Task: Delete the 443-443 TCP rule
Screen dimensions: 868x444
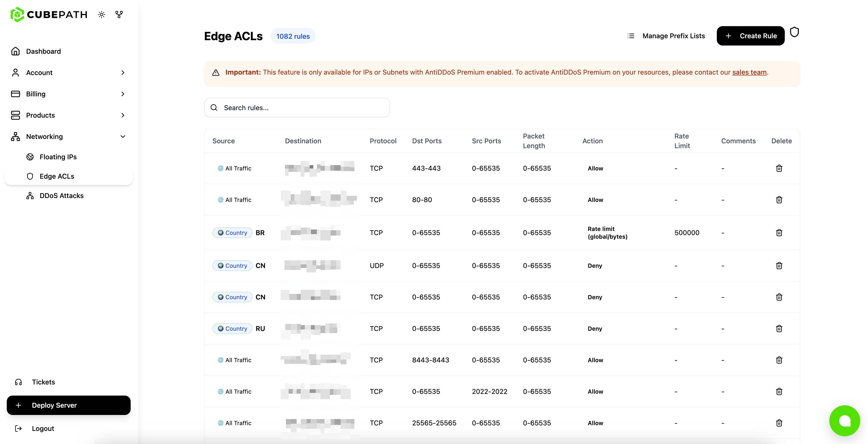Action: [x=779, y=168]
